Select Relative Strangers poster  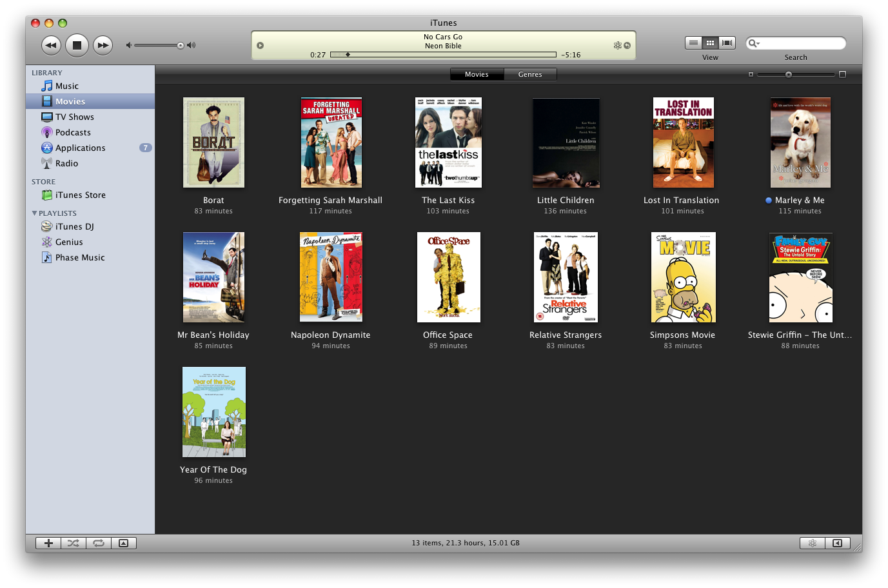[566, 277]
